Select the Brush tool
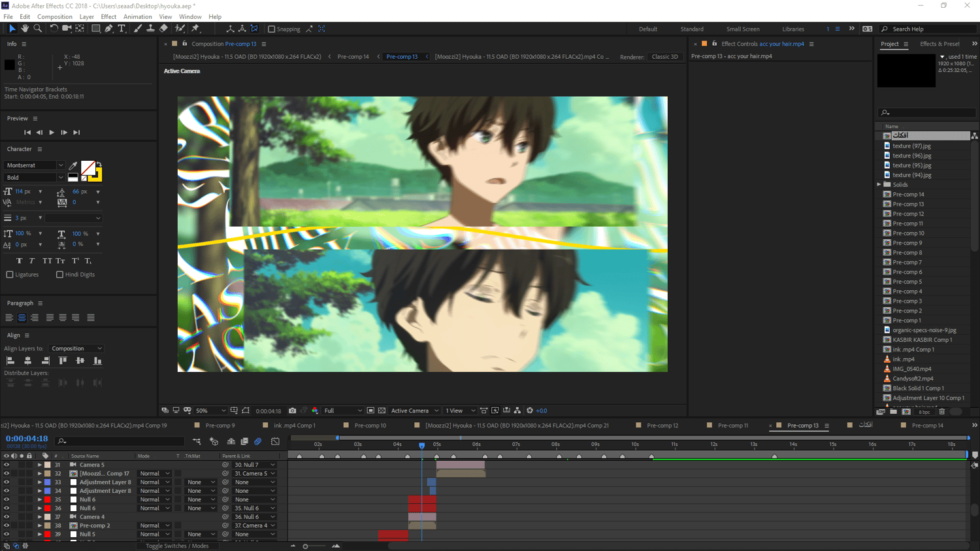 (x=137, y=29)
